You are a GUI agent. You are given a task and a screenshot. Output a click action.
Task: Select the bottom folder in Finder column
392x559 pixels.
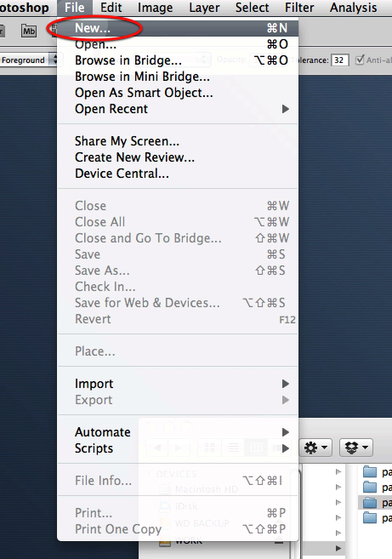(x=376, y=517)
